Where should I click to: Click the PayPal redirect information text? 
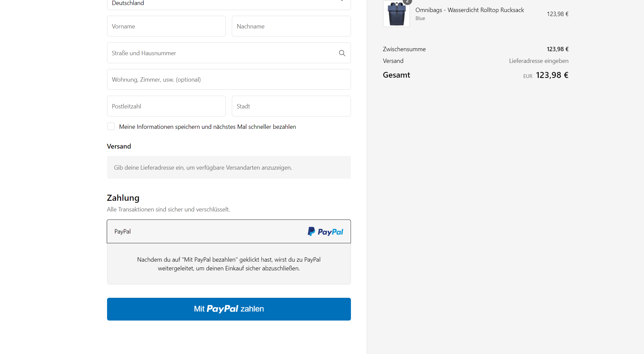229,264
